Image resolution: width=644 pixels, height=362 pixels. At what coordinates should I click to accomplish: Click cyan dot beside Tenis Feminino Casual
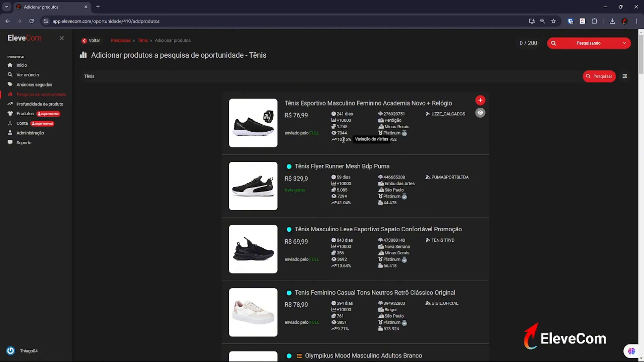[289, 293]
